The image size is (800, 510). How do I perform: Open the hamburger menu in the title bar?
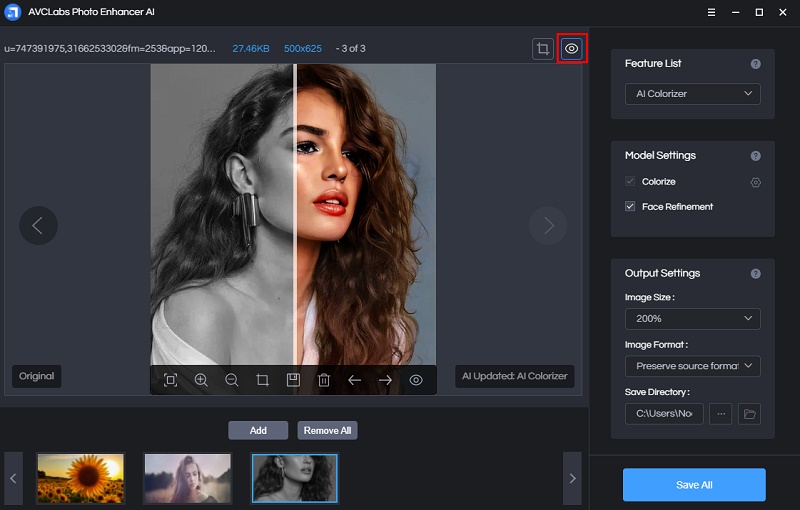coord(711,12)
